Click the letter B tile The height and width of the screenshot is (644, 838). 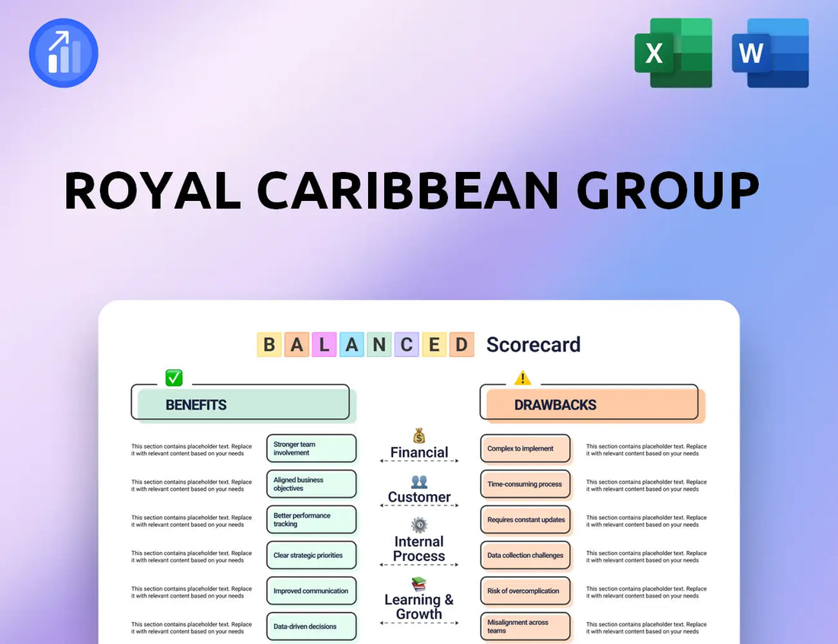coord(270,344)
